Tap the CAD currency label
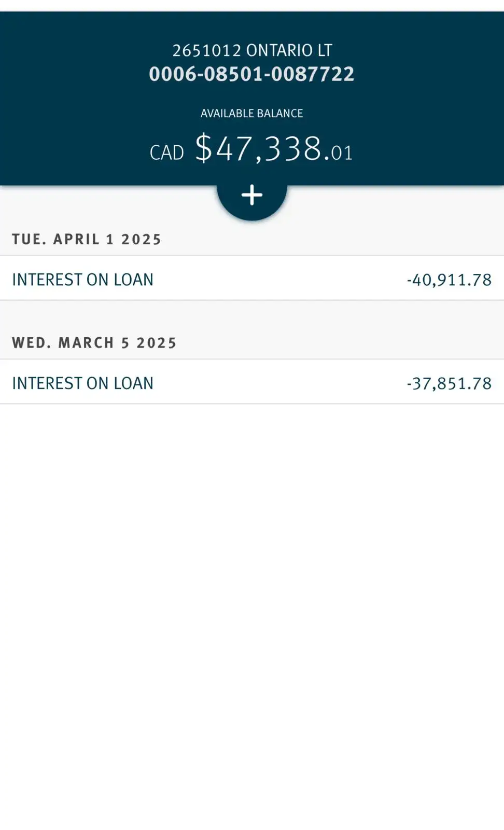504x830 pixels. (x=167, y=153)
